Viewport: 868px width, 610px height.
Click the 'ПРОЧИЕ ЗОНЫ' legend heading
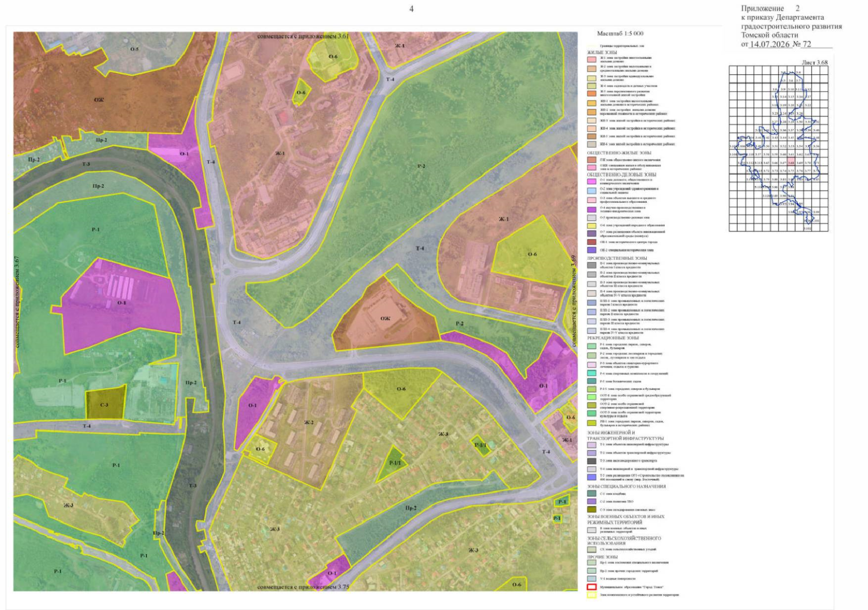tap(603, 557)
